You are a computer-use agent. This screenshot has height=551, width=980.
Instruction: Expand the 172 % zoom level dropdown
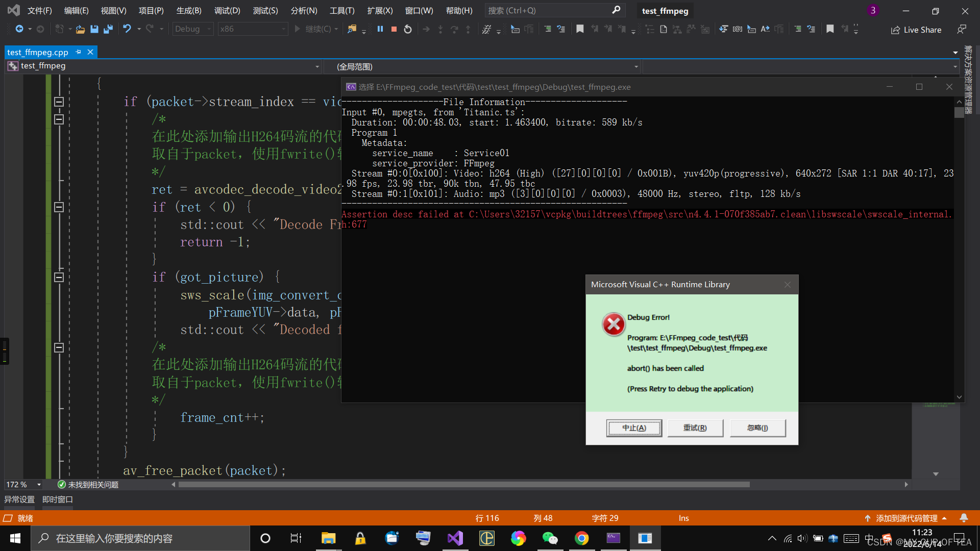pos(39,485)
